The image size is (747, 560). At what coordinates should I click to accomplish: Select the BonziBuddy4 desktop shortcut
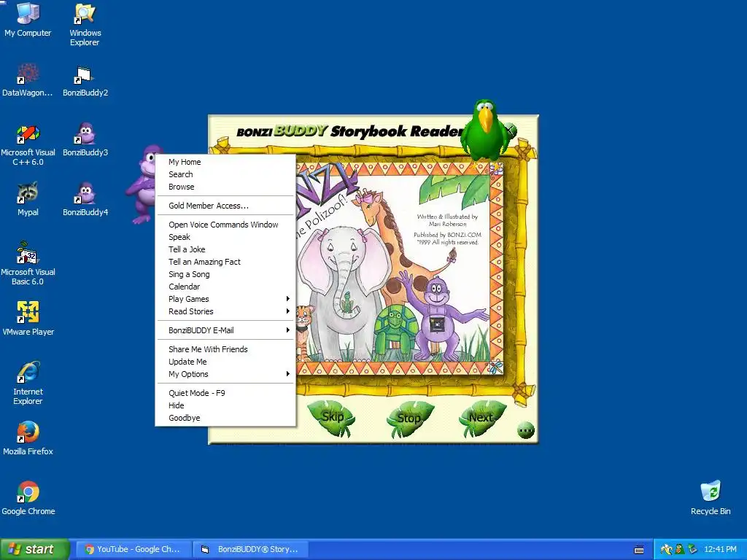point(85,200)
